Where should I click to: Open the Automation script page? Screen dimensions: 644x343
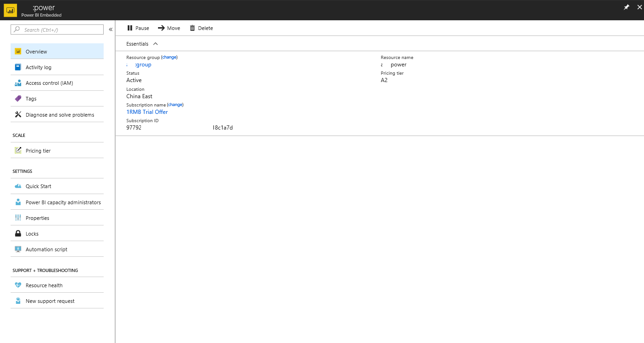(x=46, y=249)
